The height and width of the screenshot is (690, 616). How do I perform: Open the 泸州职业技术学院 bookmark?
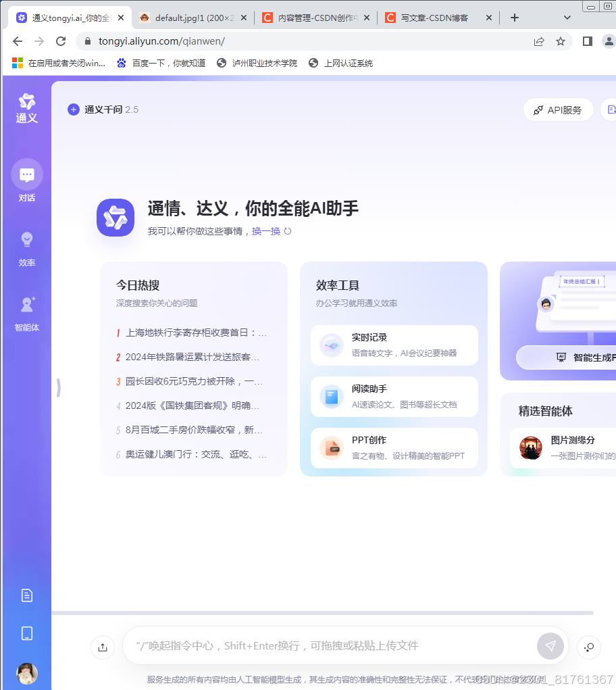[x=257, y=64]
